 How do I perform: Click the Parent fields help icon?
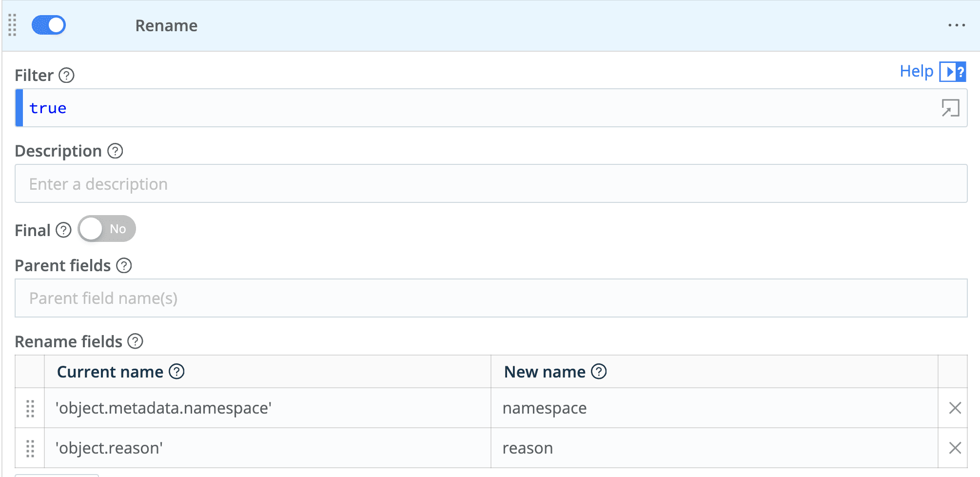[x=124, y=266]
